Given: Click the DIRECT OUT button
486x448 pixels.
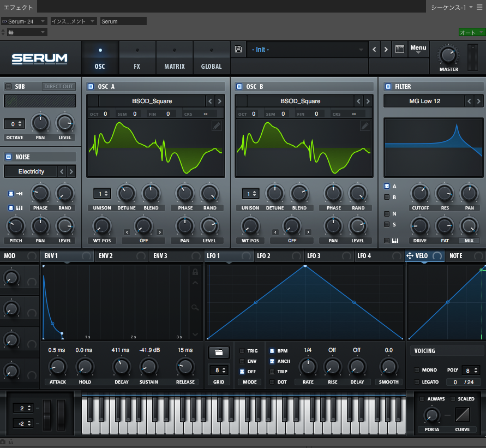Looking at the screenshot, I should pyautogui.click(x=58, y=87).
